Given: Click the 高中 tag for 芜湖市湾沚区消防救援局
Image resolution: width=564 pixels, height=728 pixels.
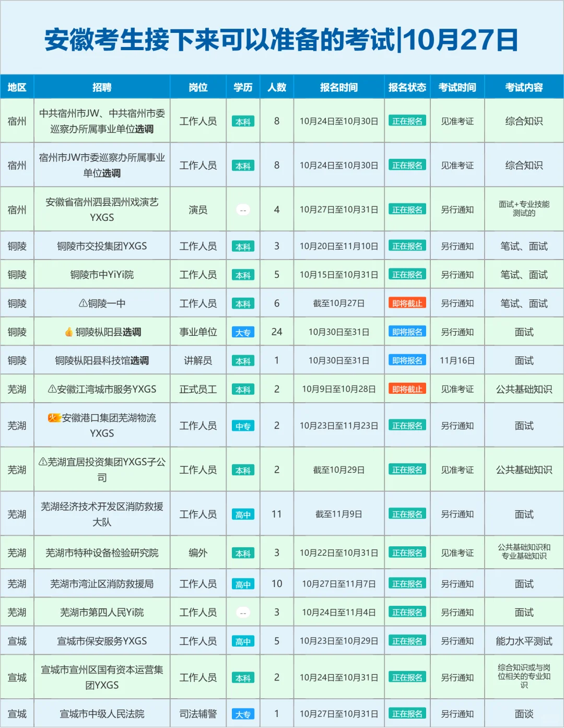Looking at the screenshot, I should tap(243, 583).
